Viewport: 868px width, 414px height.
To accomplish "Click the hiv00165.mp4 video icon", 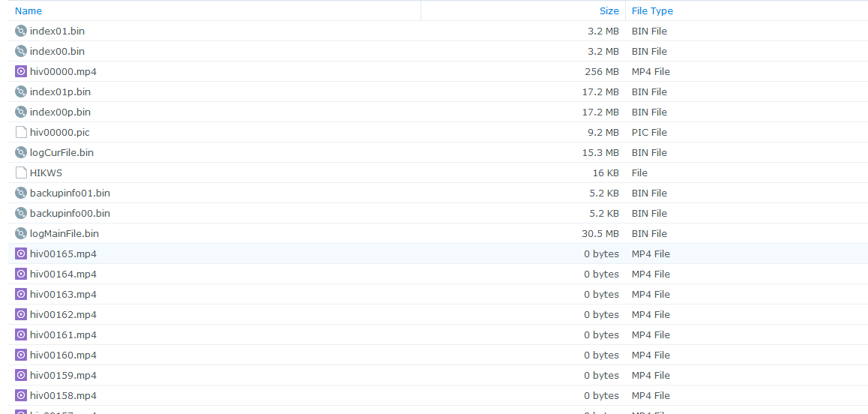I will coord(21,254).
